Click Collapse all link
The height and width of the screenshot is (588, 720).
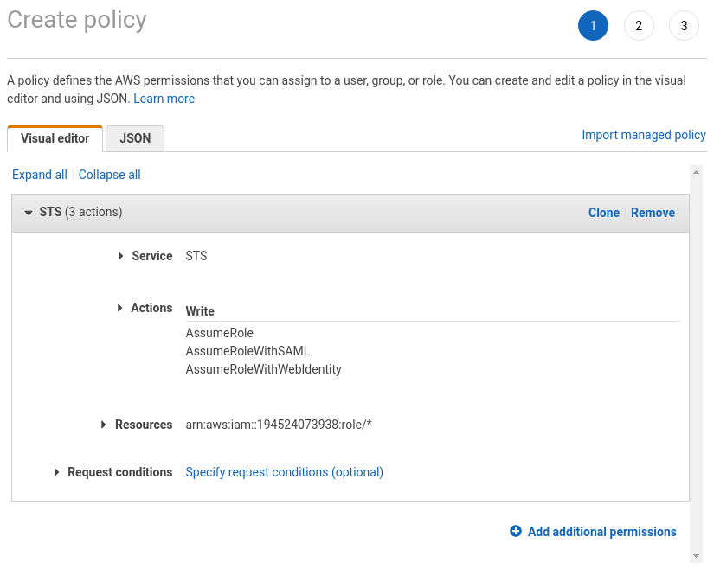click(109, 175)
